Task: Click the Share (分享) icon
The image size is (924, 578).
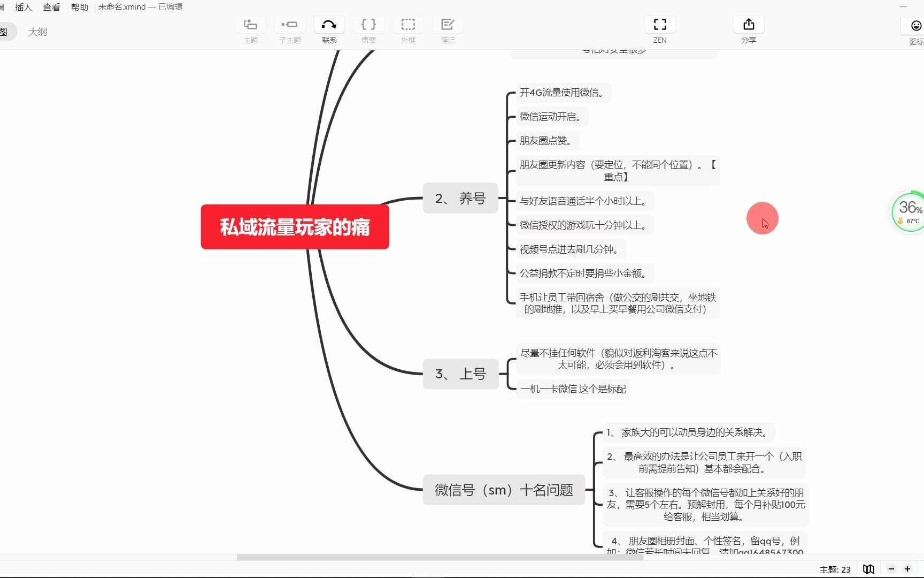Action: point(749,25)
